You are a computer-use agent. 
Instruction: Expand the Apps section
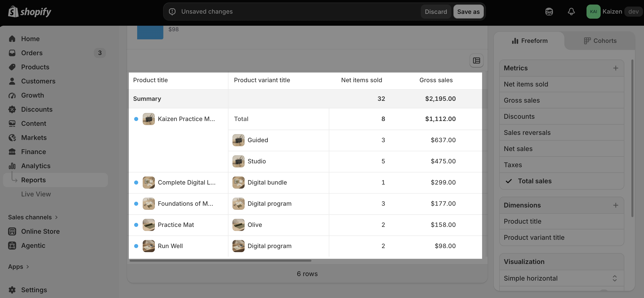18,267
